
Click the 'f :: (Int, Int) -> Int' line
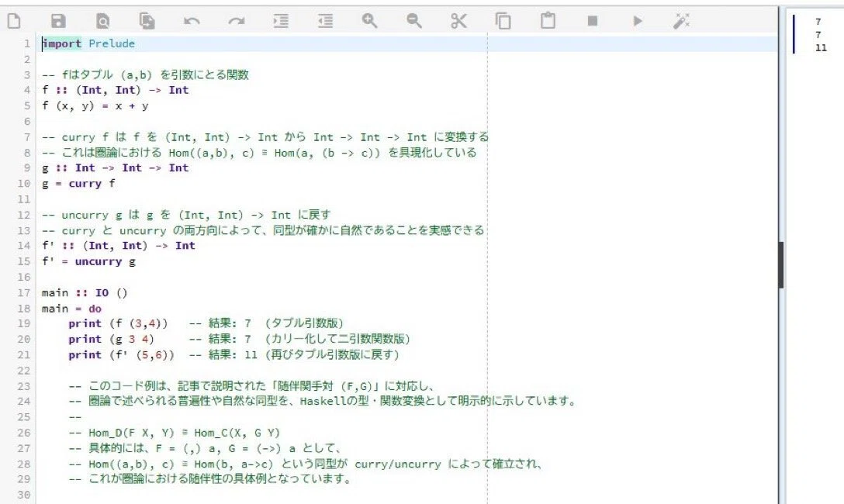(115, 91)
